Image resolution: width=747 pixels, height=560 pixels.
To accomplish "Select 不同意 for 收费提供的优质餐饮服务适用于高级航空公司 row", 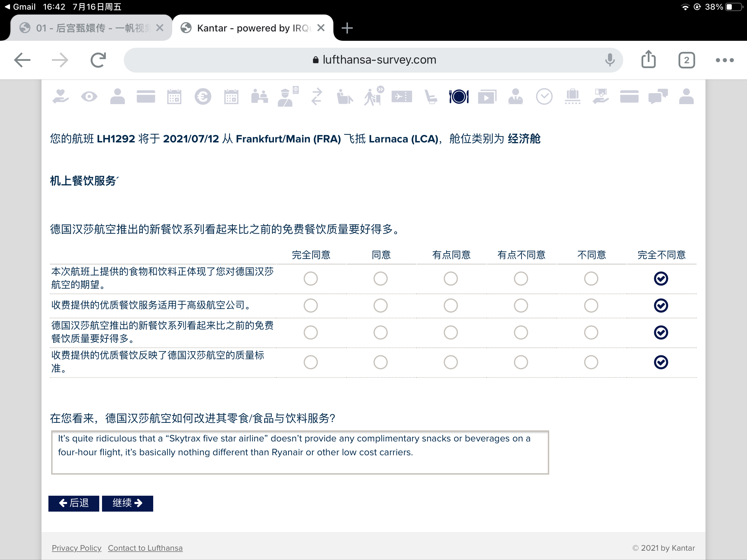I will 591,306.
